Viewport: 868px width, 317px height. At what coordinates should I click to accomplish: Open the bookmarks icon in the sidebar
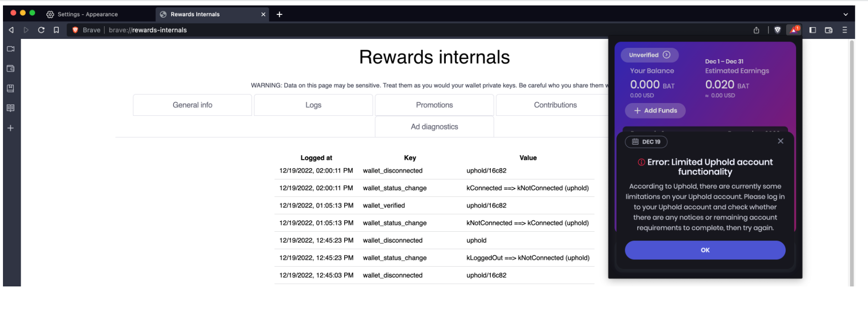tap(10, 88)
